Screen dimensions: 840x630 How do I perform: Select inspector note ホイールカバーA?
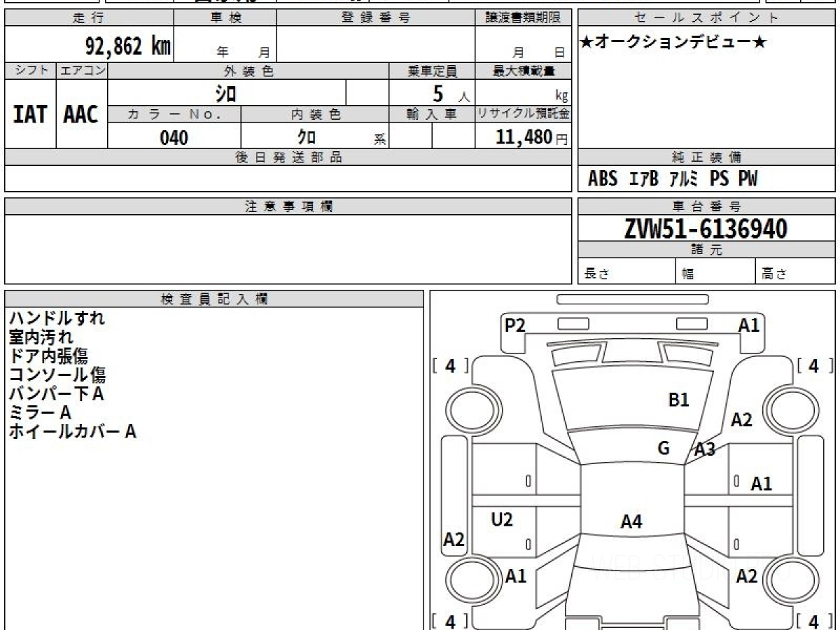click(x=72, y=431)
